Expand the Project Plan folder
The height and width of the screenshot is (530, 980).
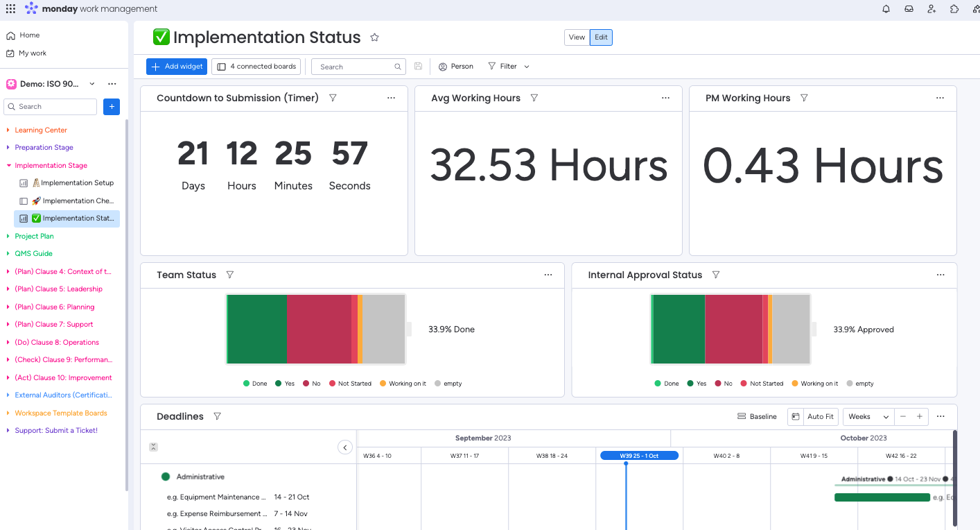point(34,236)
